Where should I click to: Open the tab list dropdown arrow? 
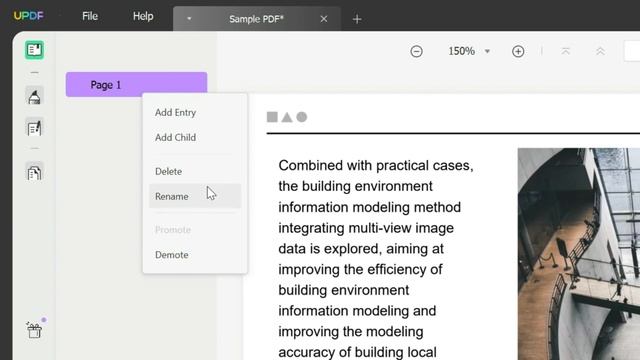pos(189,19)
